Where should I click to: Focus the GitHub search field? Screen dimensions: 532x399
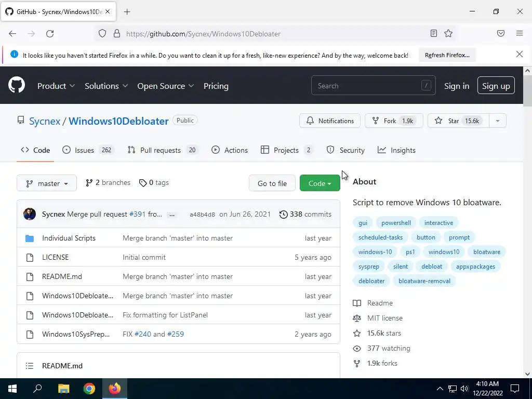[x=373, y=86]
